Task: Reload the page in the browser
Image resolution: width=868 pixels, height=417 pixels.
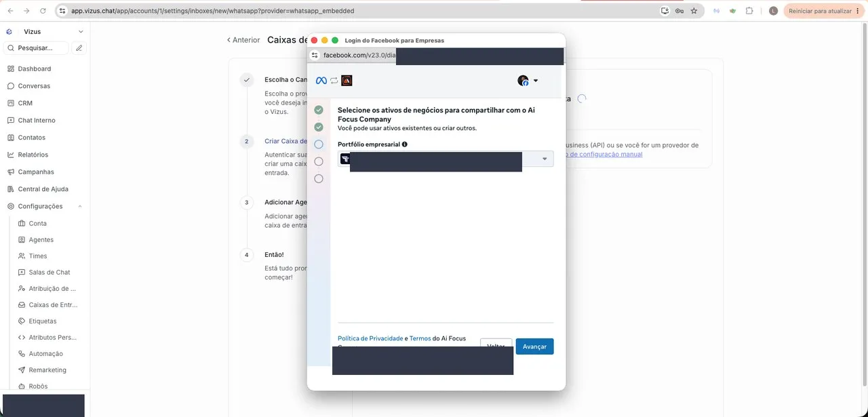Action: [x=43, y=11]
